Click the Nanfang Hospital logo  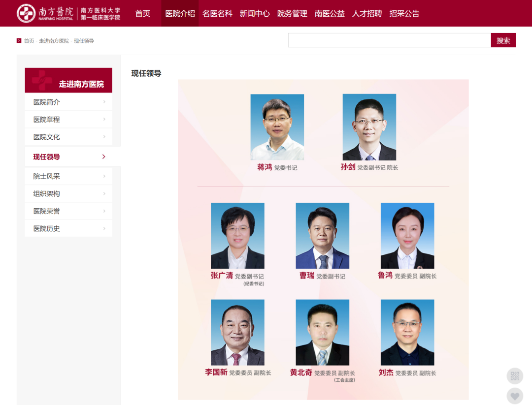(68, 13)
